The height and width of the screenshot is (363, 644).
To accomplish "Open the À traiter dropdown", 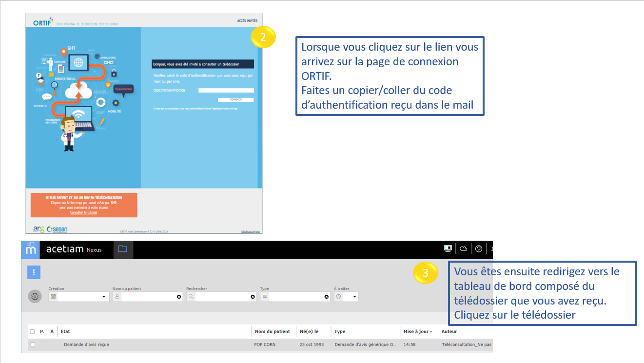I will 354,297.
